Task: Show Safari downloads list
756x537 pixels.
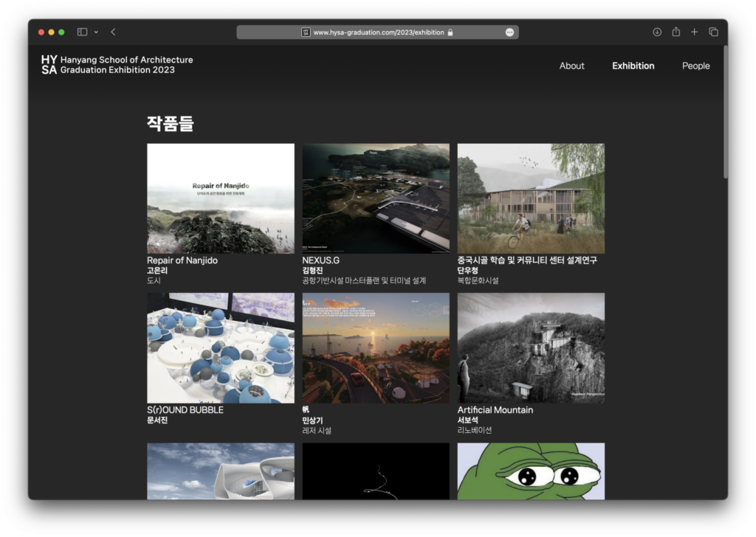Action: (657, 32)
